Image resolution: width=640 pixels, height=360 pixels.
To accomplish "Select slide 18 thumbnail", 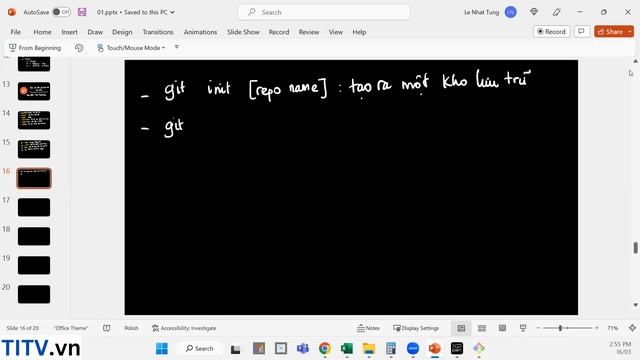I will point(34,236).
